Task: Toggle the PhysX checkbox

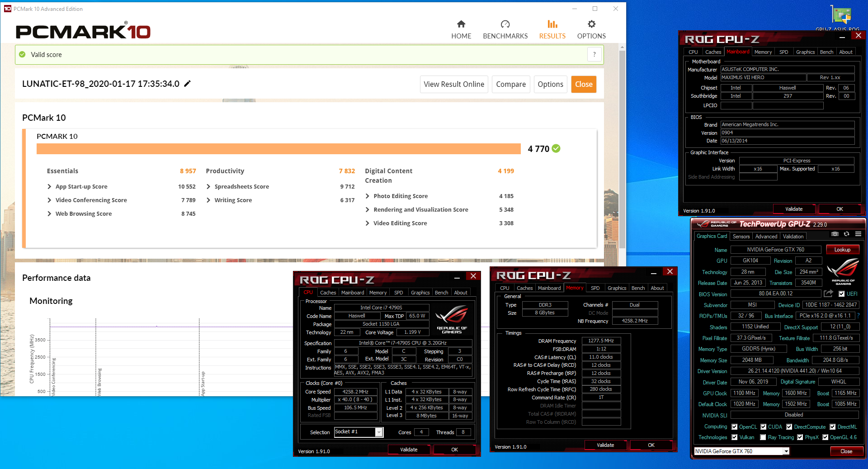Action: 800,437
